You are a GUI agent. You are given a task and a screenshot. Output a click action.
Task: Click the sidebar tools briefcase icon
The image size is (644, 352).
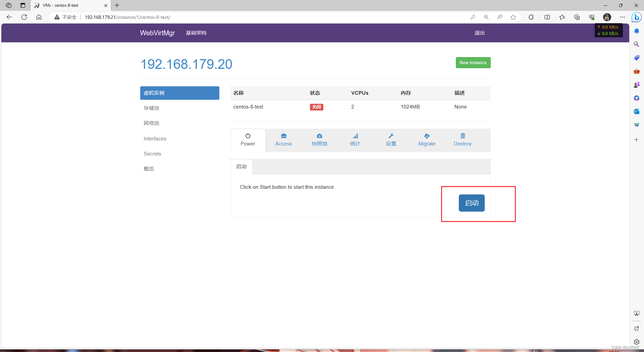click(636, 71)
